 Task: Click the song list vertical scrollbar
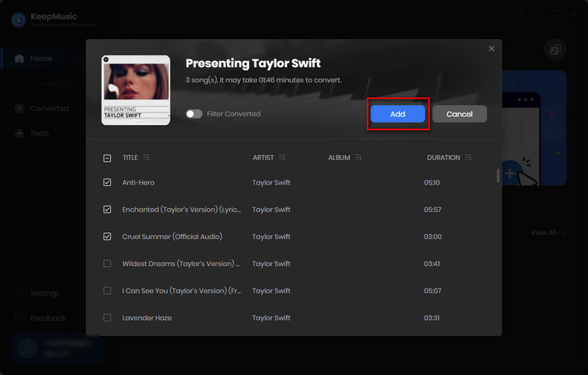tap(498, 175)
